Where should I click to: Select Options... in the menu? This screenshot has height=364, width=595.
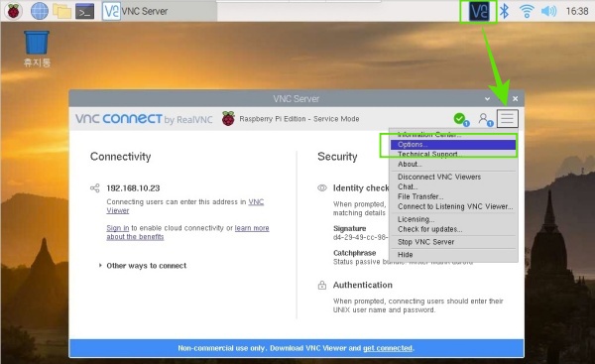coord(453,144)
